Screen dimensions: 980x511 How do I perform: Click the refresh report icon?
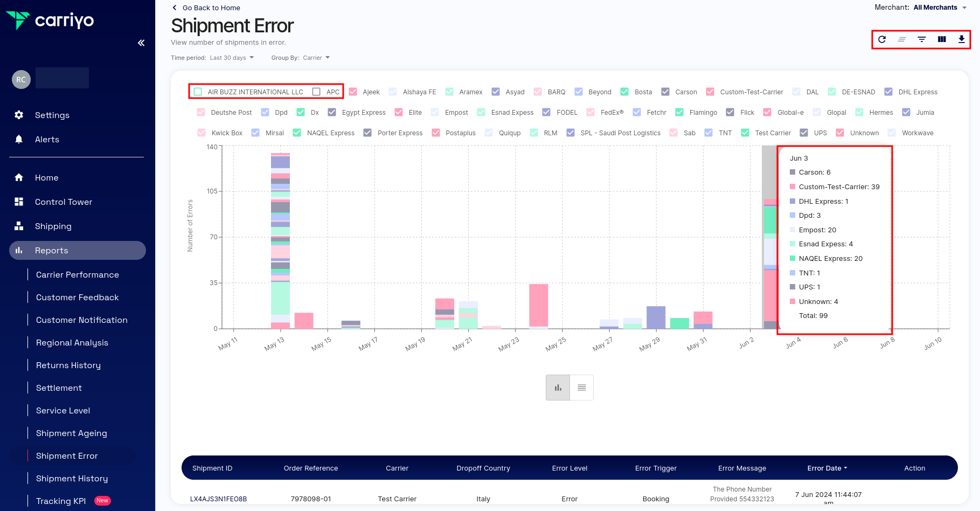[x=882, y=39]
